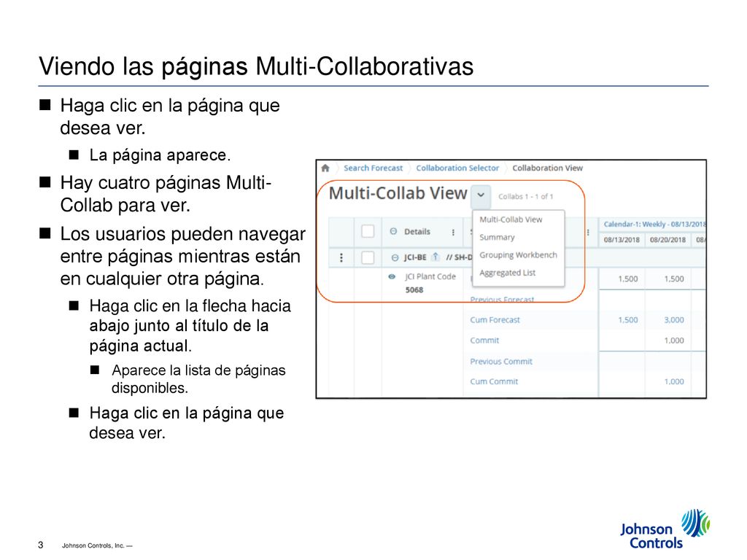This screenshot has height=560, width=747.
Task: Tick the JCI-BE row checkbox
Action: pos(368,257)
